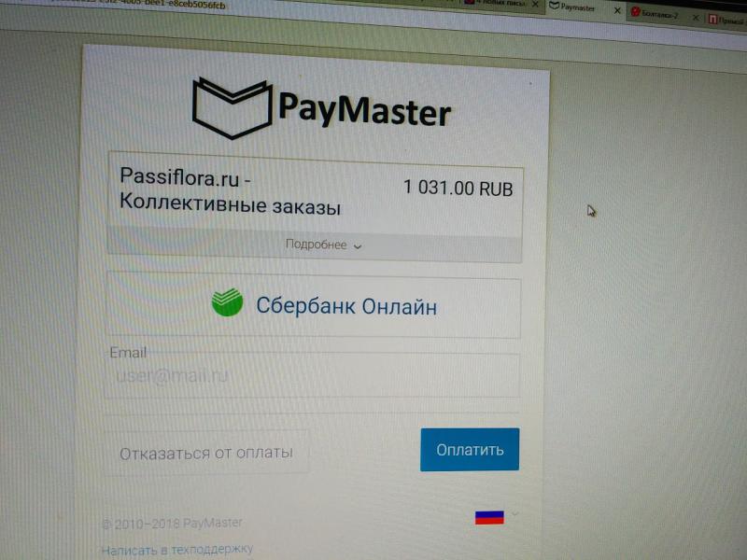Image resolution: width=747 pixels, height=560 pixels.
Task: Click the red Болталка-2 tab favicon
Action: (635, 12)
